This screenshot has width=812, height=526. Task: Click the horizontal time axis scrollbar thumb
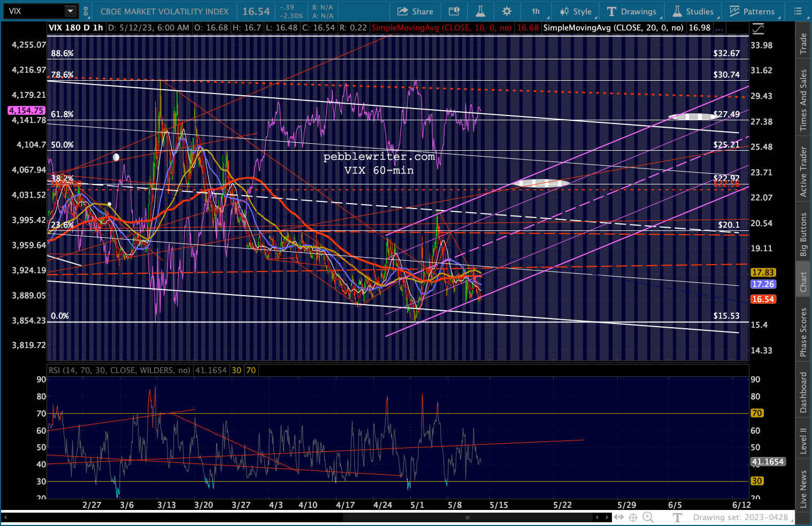tap(468, 517)
